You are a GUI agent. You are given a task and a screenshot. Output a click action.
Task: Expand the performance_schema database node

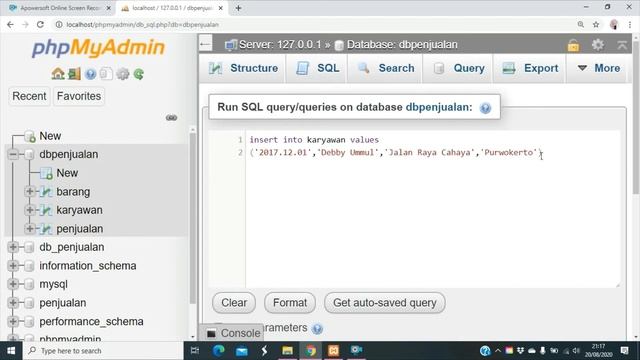pos(13,321)
